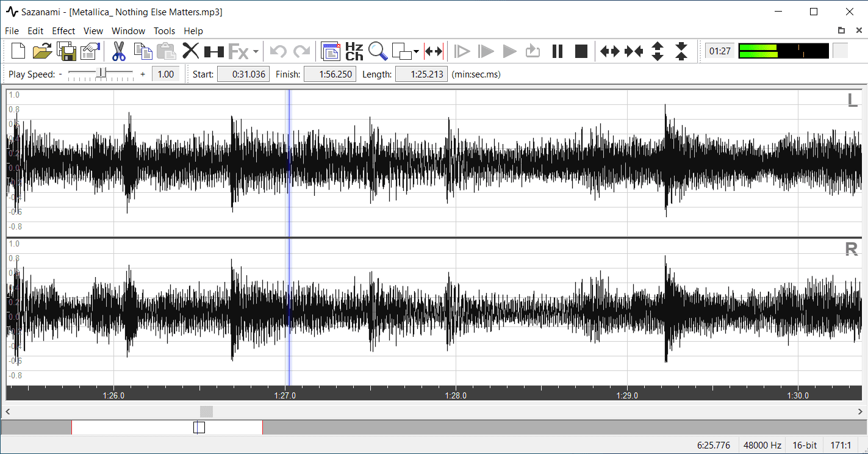Open the View menu
This screenshot has height=454, width=868.
93,31
